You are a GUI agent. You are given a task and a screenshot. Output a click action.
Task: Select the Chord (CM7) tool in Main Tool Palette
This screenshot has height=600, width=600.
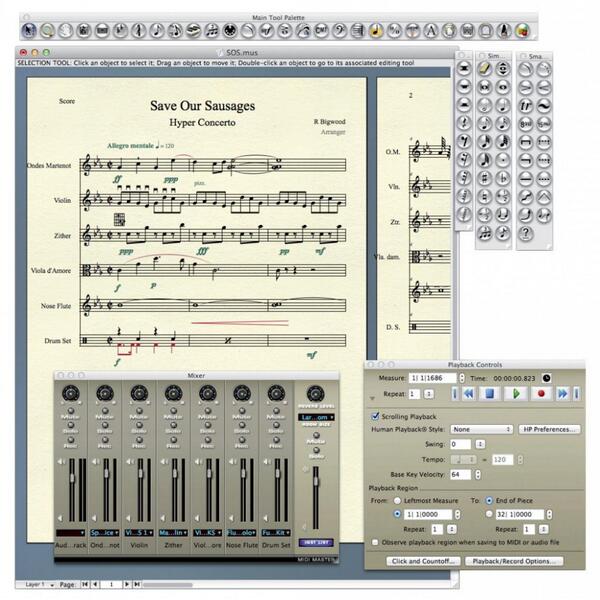coord(321,31)
